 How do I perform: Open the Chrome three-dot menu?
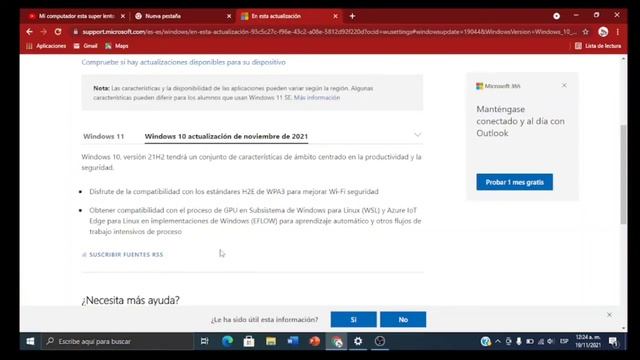tap(618, 31)
